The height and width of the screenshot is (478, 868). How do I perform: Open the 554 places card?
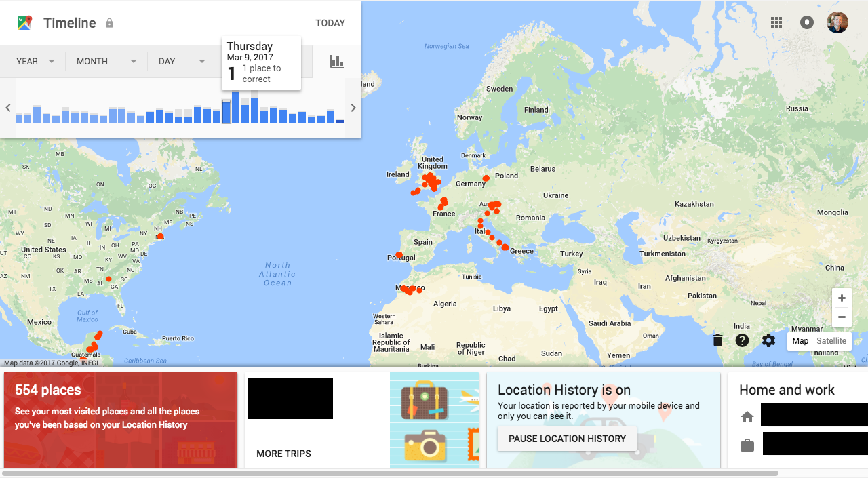[121, 420]
